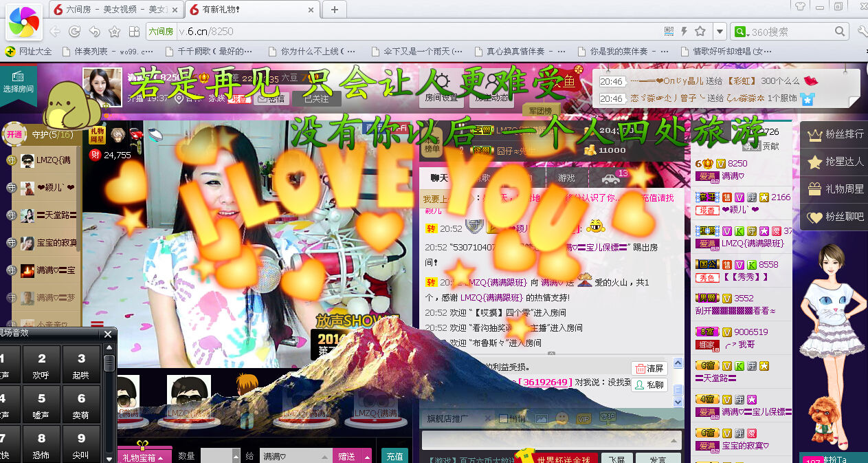Click the picture insert icon in chat toolbar
868x463 pixels.
542,418
